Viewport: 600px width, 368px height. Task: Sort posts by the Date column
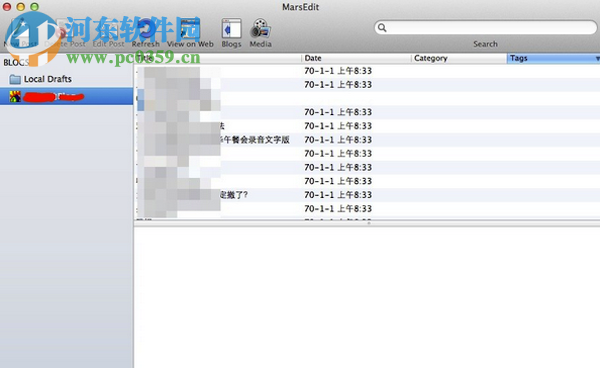click(x=356, y=58)
